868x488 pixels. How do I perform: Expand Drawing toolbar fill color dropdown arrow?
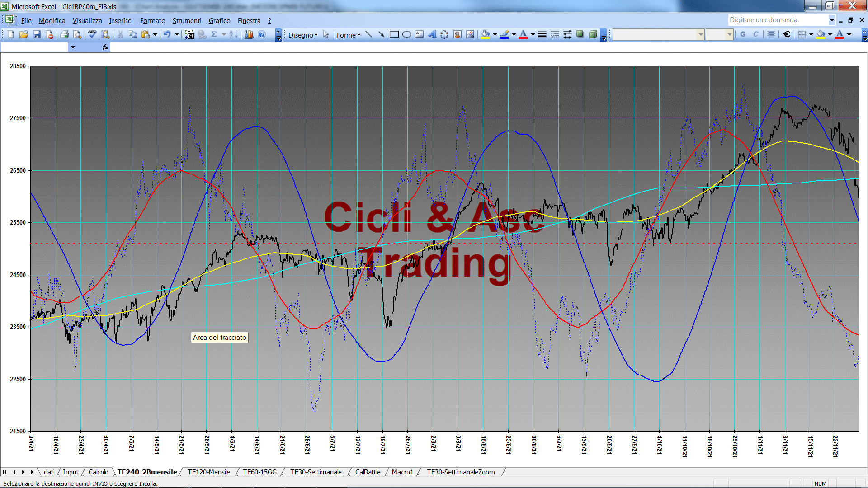(495, 34)
